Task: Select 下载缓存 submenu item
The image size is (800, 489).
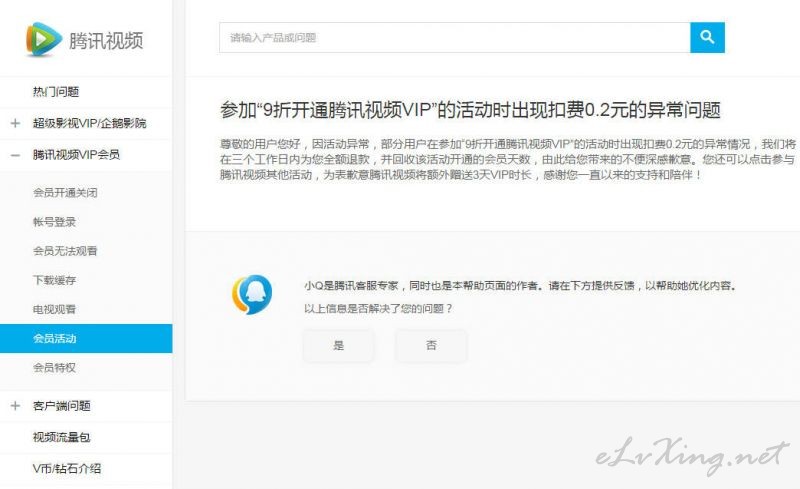Action: (x=55, y=280)
